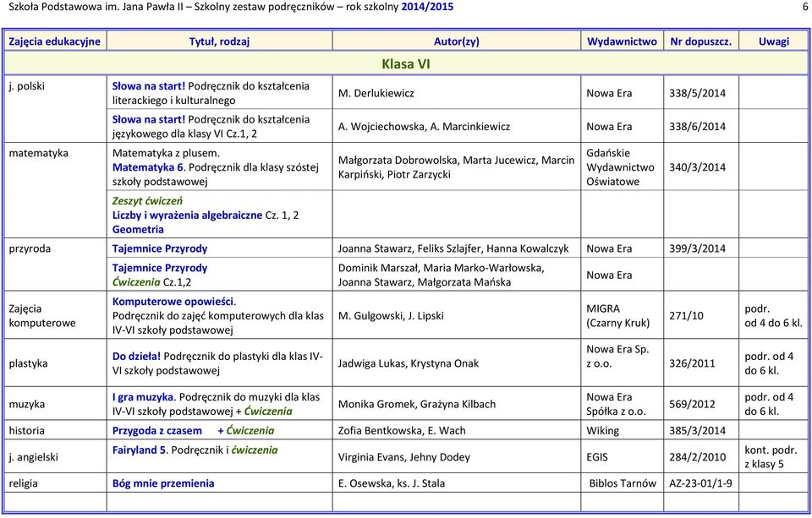
Task: Click approval number '338/5/2014'
Action: pos(697,94)
